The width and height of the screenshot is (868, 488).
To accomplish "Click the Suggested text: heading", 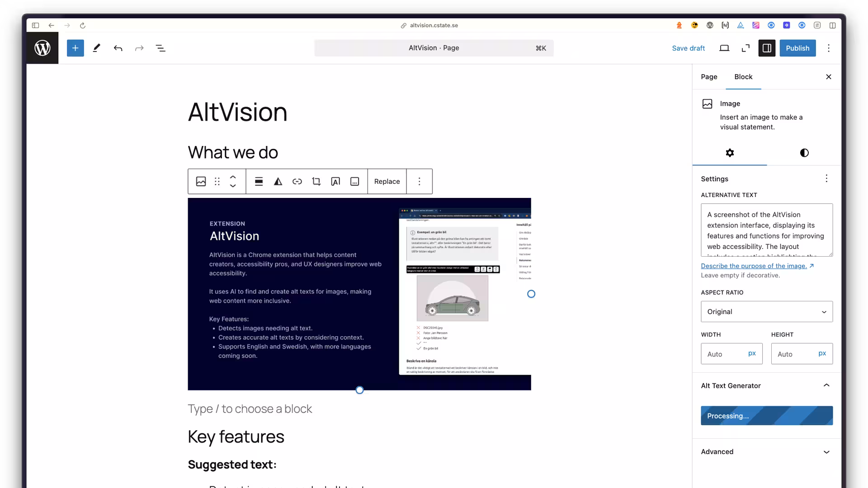I will [232, 465].
